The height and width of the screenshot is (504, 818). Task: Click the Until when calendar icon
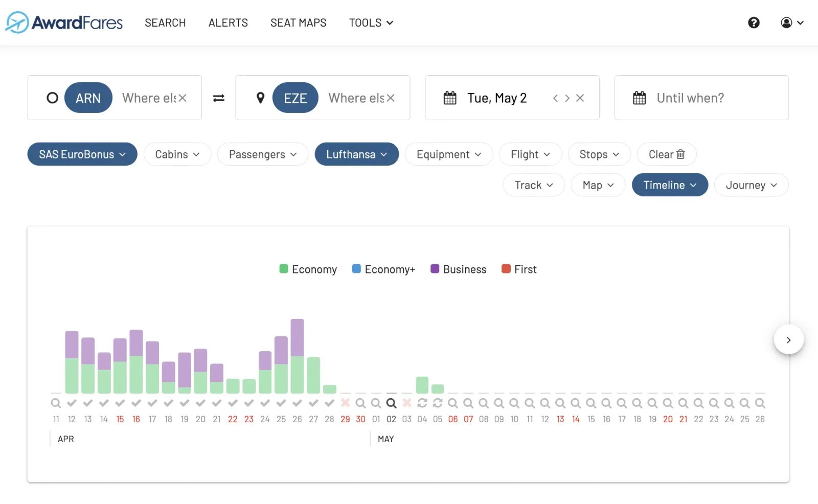[640, 98]
